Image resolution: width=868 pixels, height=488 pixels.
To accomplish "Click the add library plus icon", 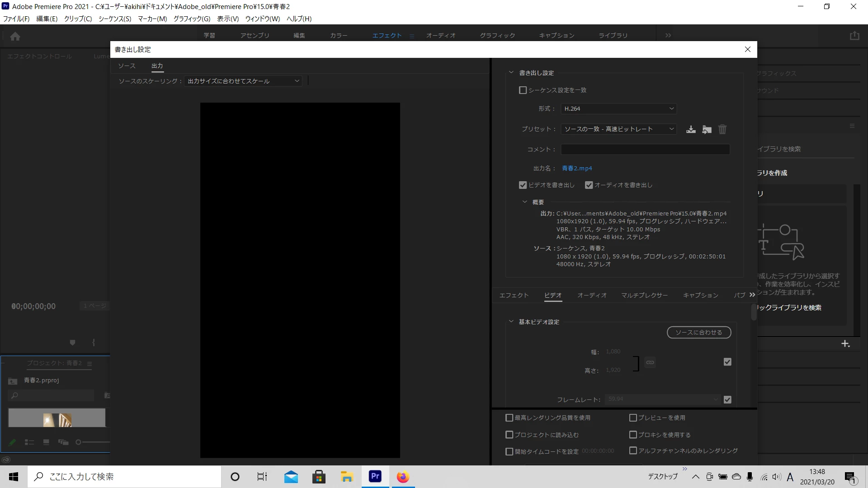I will pos(845,344).
